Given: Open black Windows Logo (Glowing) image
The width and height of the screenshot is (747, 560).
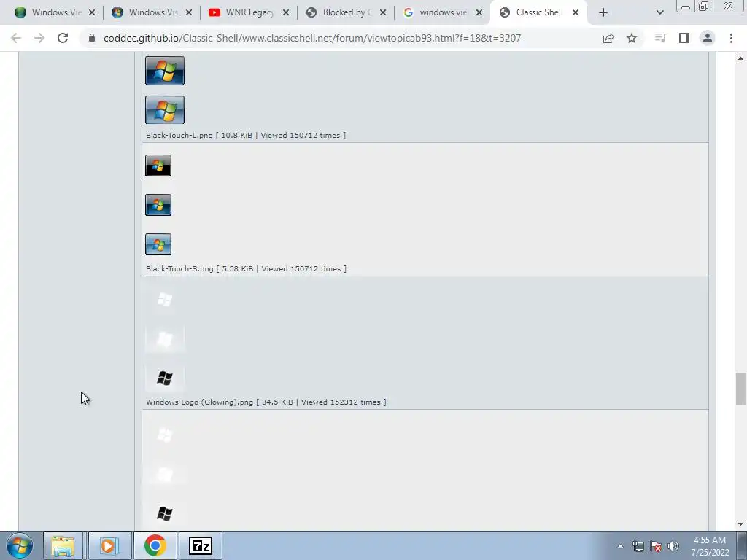Looking at the screenshot, I should 165,378.
